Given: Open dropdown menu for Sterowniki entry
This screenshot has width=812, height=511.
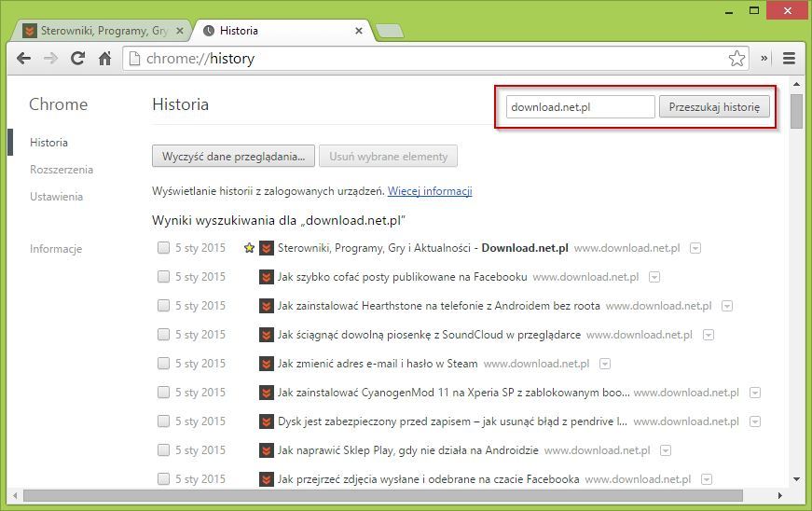Looking at the screenshot, I should (x=695, y=249).
